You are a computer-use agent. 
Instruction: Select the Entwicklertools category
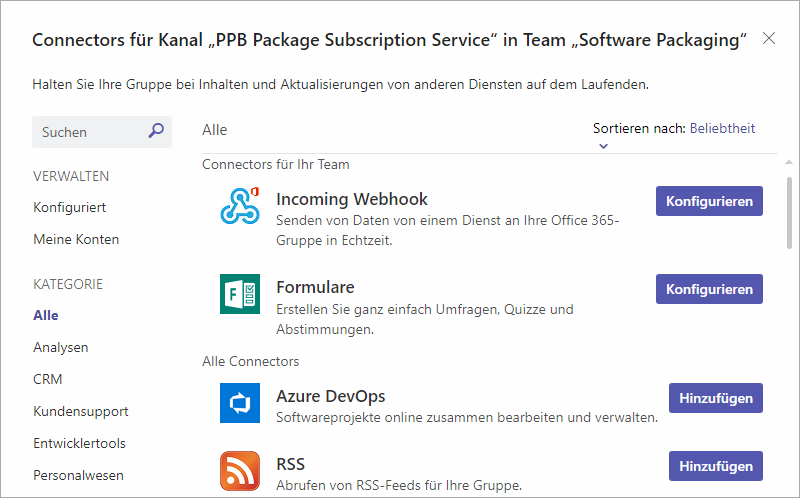coord(79,443)
